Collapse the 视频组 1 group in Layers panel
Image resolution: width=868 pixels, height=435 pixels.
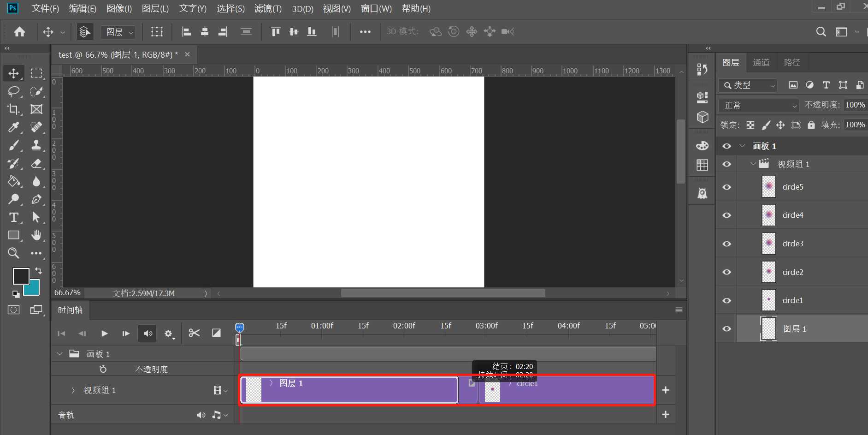753,164
